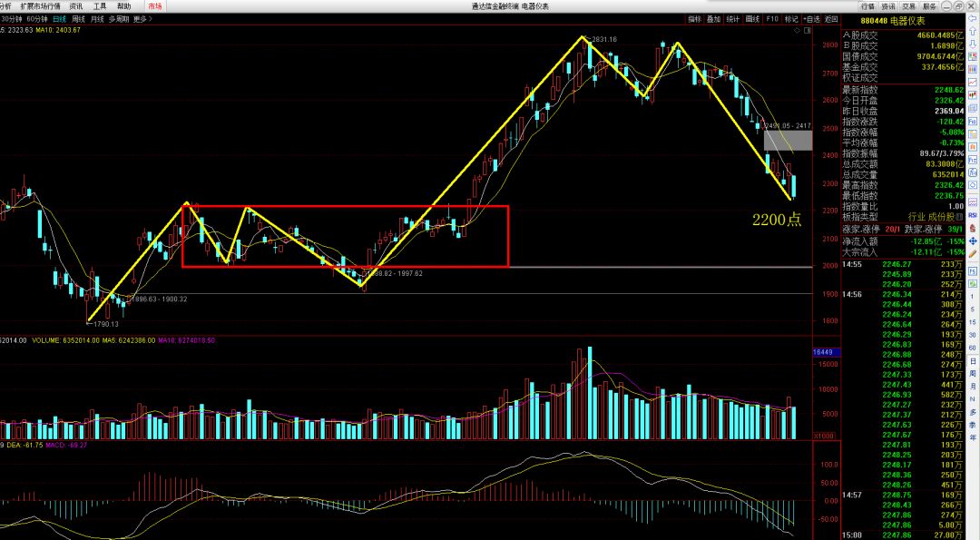
Task: Click the x1000 volume scale label
Action: click(x=824, y=436)
